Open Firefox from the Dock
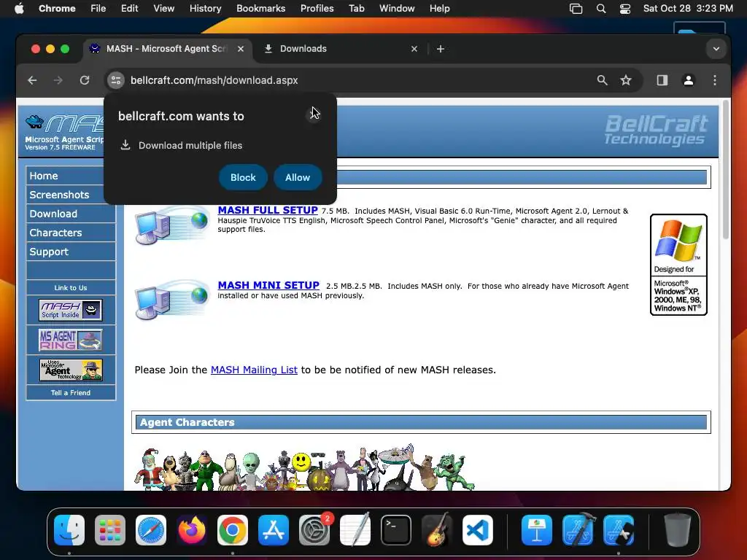 [192, 530]
